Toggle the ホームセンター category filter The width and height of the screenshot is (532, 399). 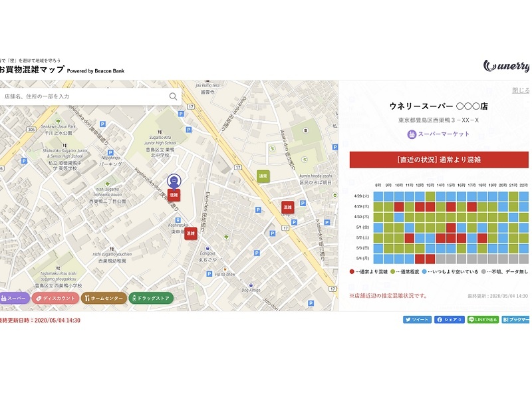(x=104, y=299)
